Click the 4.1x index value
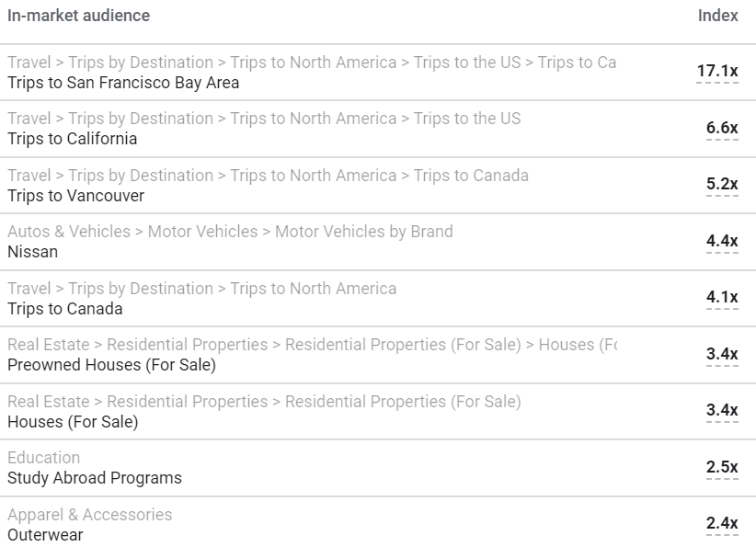 coord(722,297)
